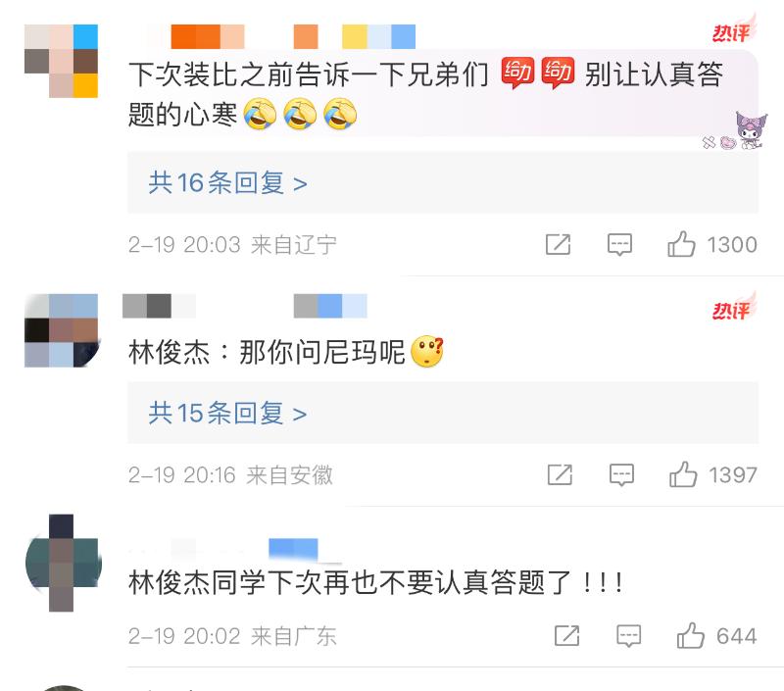
Task: Share the comment from Liaoning
Action: point(558,244)
